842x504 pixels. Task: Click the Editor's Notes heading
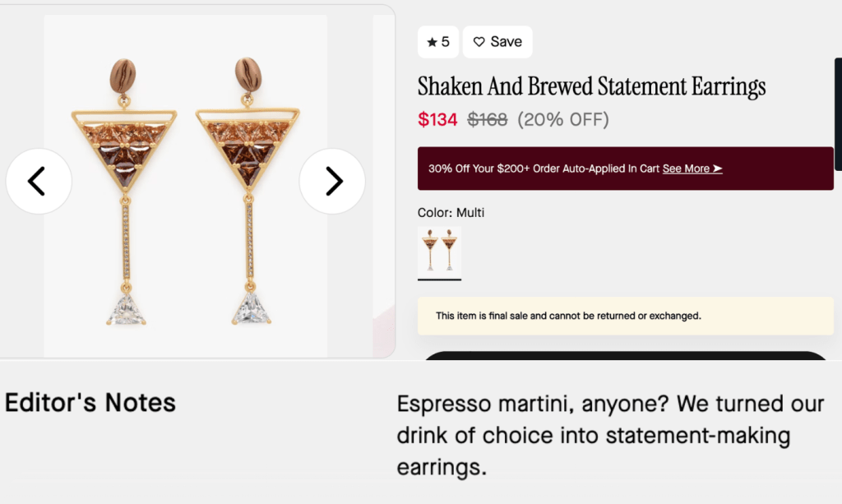[x=90, y=403]
